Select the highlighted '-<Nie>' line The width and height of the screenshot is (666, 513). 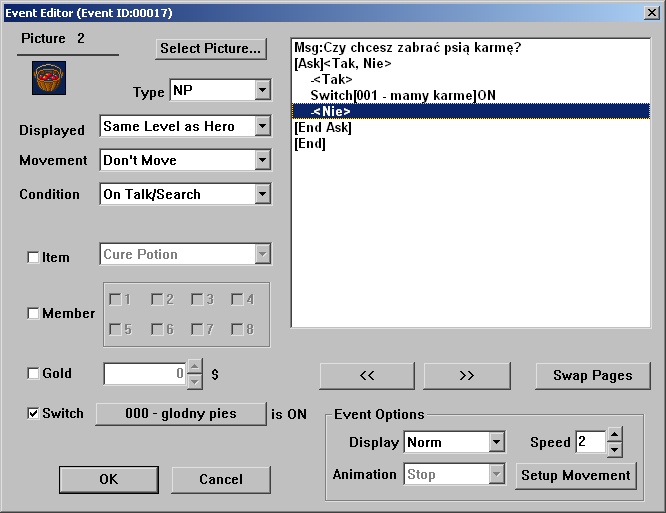pyautogui.click(x=471, y=111)
